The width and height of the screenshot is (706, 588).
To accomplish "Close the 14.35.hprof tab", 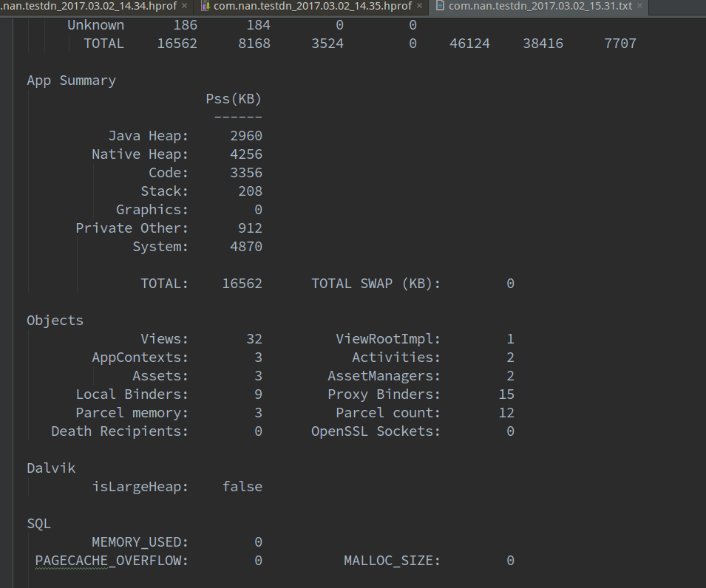I will 420,6.
